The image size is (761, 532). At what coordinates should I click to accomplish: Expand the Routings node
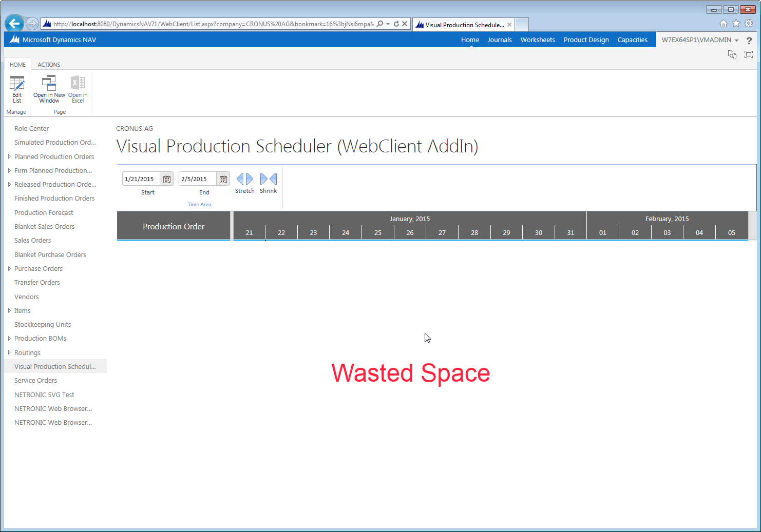[9, 352]
